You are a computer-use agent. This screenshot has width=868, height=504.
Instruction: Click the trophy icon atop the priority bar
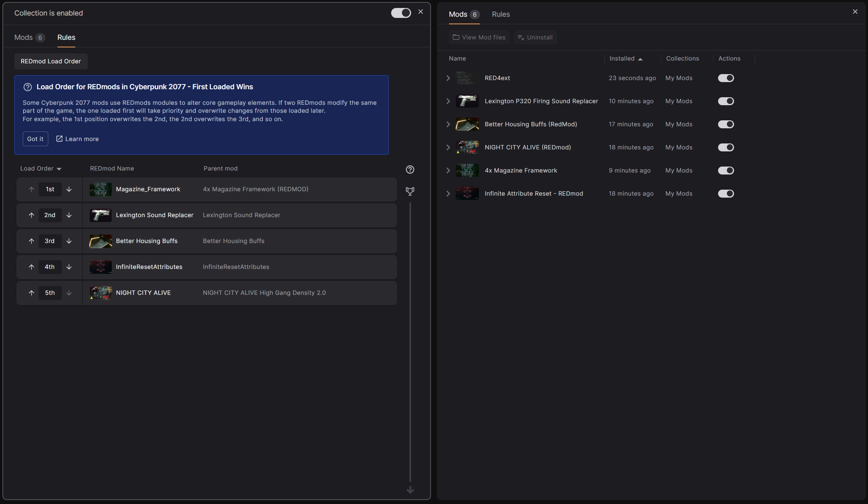point(410,191)
